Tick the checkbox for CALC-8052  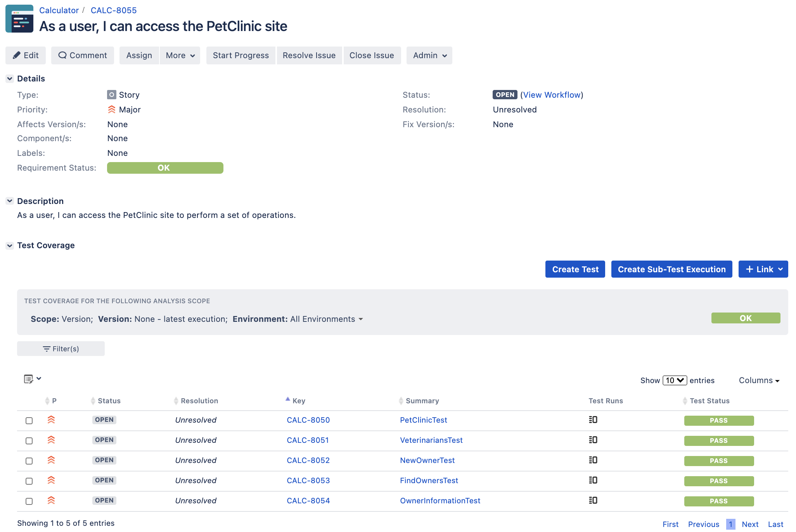[x=29, y=461]
